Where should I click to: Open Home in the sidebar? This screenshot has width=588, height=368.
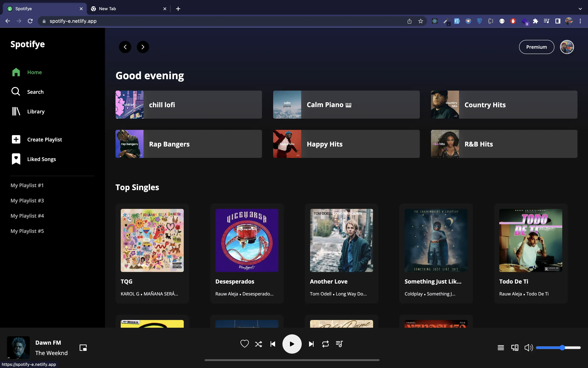click(x=27, y=72)
